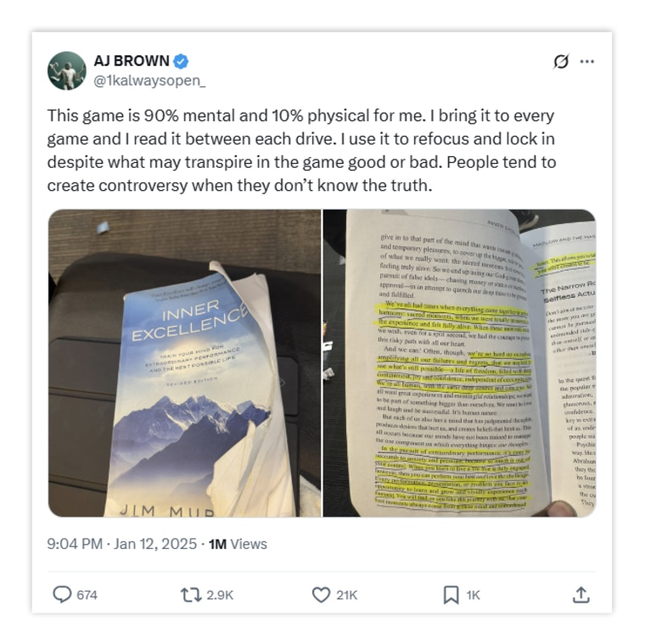This screenshot has height=644, width=645.
Task: Like the tweet with the heart icon
Action: click(322, 595)
